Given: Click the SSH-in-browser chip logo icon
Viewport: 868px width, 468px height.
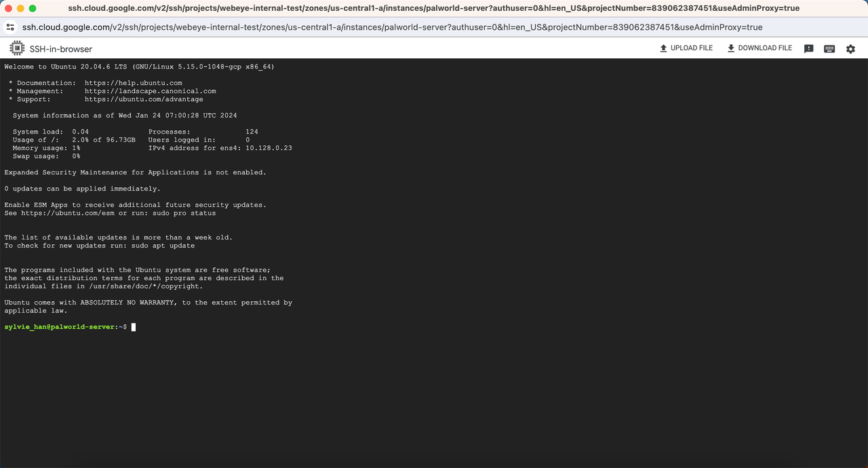Looking at the screenshot, I should click(x=17, y=48).
